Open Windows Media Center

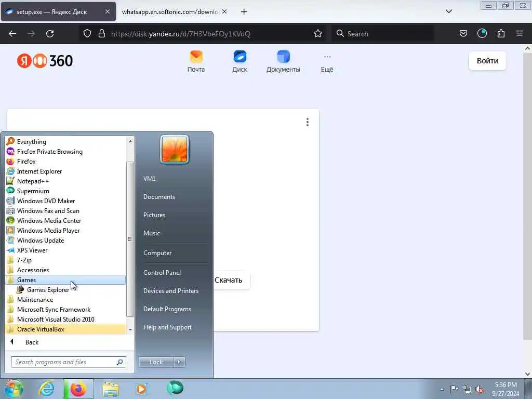(x=65, y=220)
